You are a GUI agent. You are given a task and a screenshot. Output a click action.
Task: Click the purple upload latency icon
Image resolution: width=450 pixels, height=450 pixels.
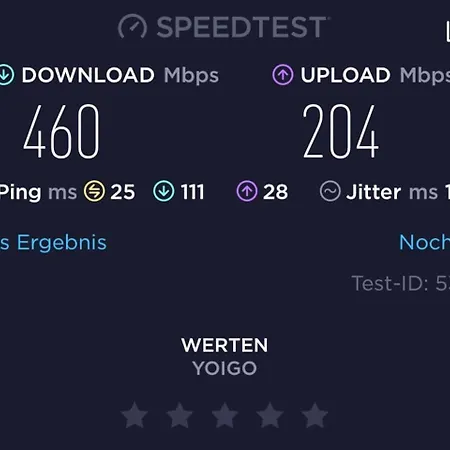247,191
